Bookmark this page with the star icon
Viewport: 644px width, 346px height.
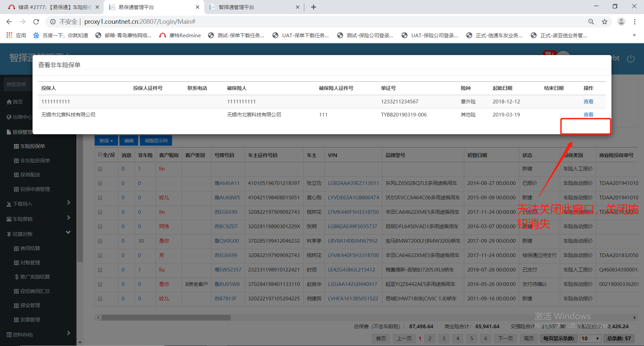(x=604, y=22)
